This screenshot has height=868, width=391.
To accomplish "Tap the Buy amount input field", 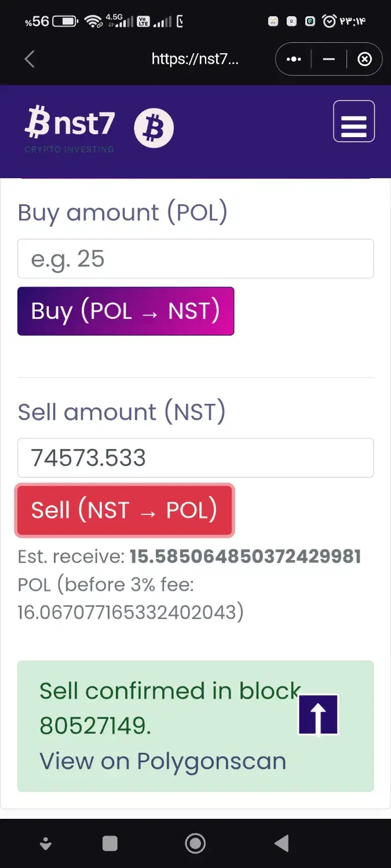I will (x=195, y=259).
